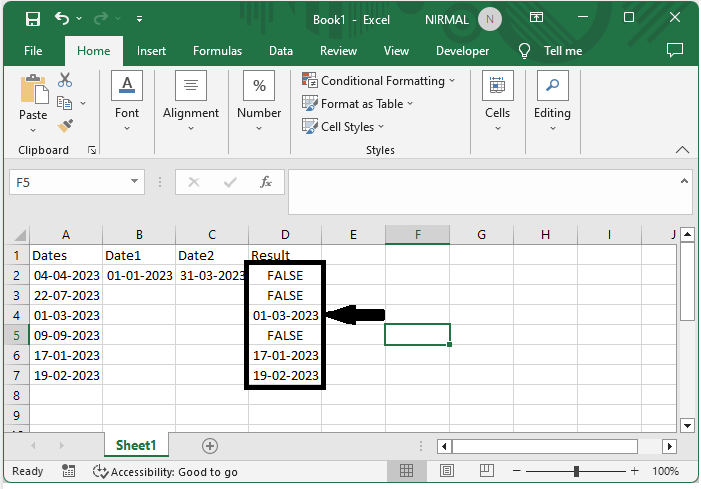Image resolution: width=701 pixels, height=489 pixels.
Task: Customize the Quick Access Toolbar
Action: 139,19
